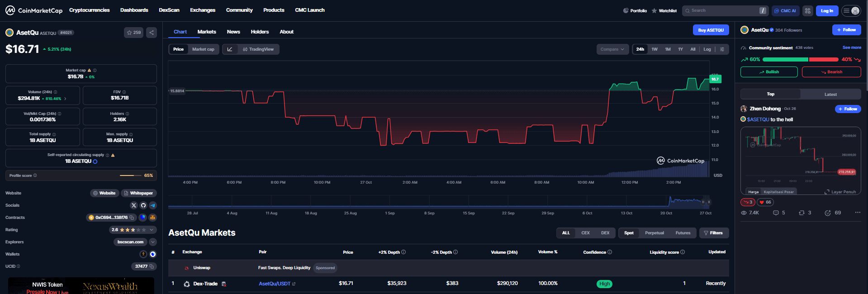The image size is (868, 294).
Task: Open comments on Zhen Dohong's post
Action: [778, 213]
